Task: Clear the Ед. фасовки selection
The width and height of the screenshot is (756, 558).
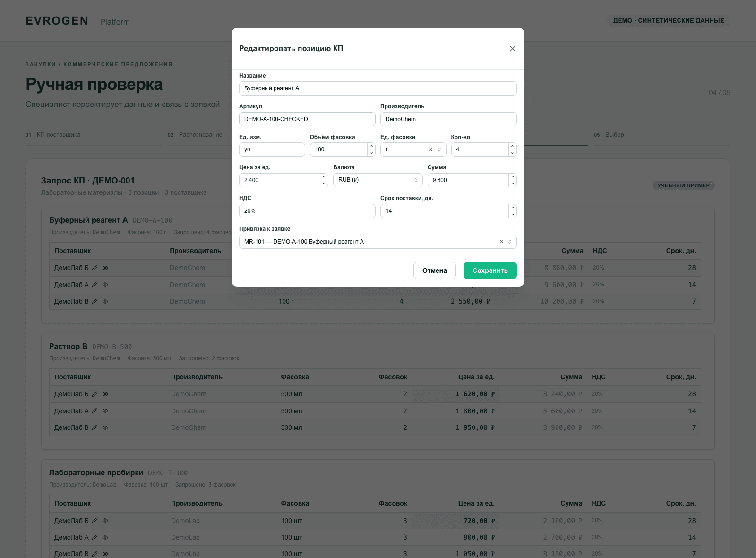Action: click(x=430, y=149)
